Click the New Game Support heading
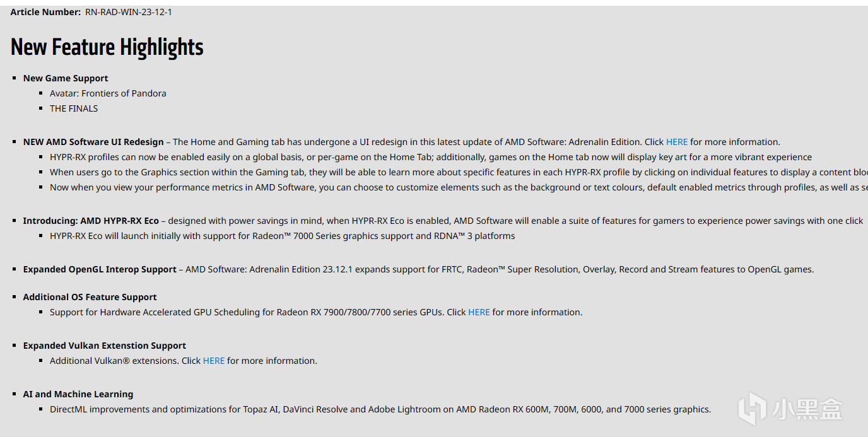This screenshot has width=868, height=437. pos(66,78)
